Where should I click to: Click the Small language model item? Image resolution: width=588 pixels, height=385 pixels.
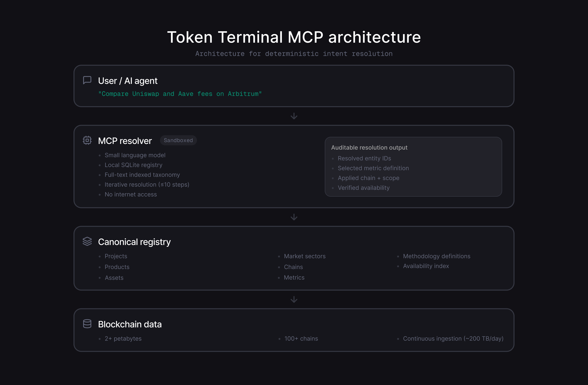click(135, 155)
